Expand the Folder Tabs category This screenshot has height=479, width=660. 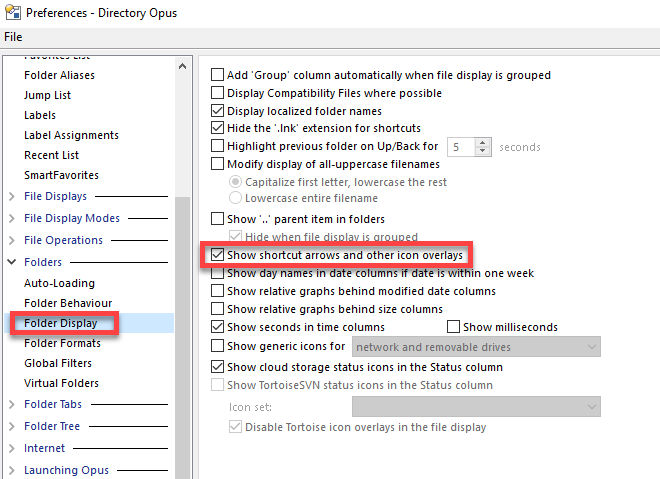[x=12, y=404]
